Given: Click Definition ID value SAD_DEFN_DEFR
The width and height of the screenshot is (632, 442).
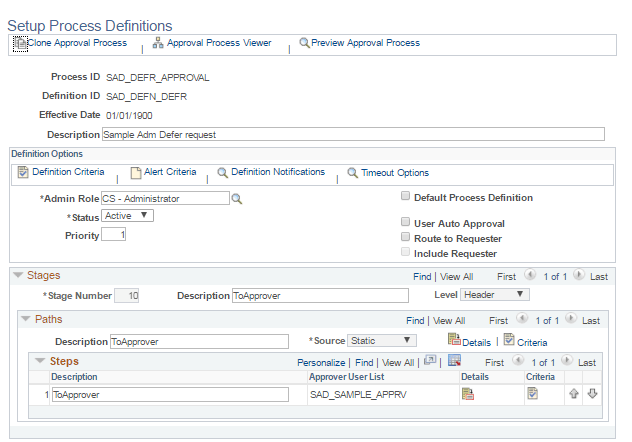Looking at the screenshot, I should pyautogui.click(x=147, y=97).
